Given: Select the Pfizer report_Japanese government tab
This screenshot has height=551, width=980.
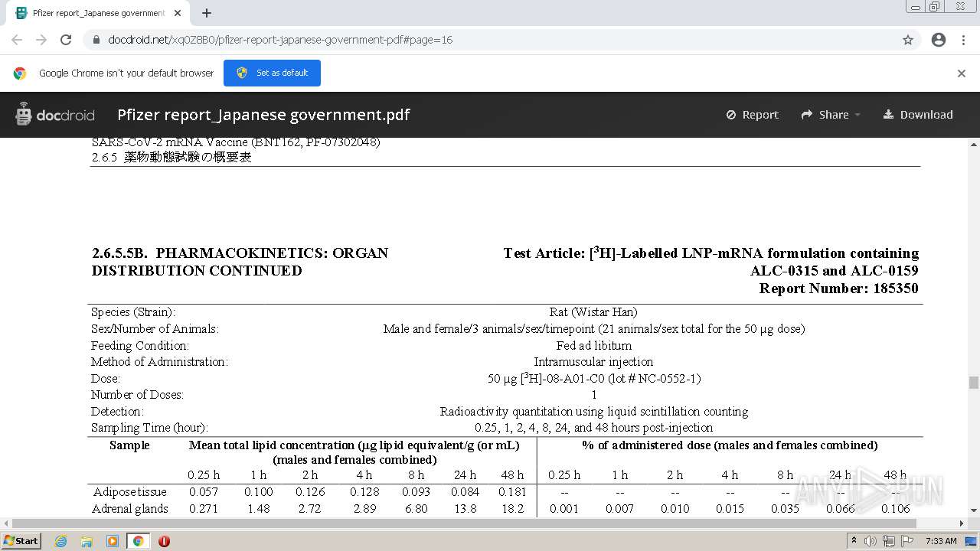Looking at the screenshot, I should point(98,13).
